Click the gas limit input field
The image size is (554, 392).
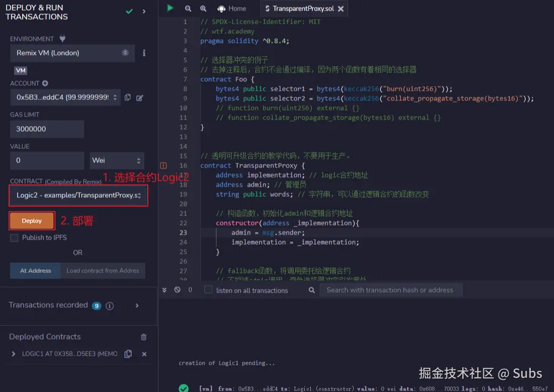click(x=47, y=129)
